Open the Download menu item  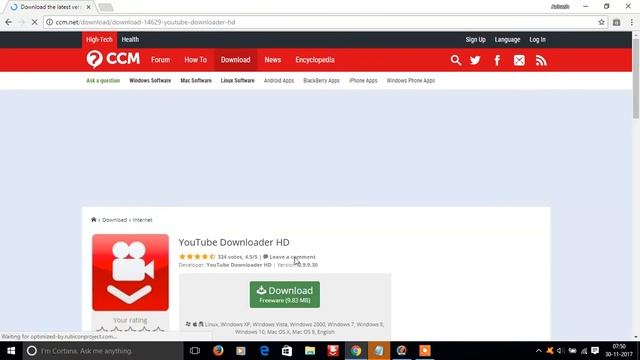coord(236,60)
